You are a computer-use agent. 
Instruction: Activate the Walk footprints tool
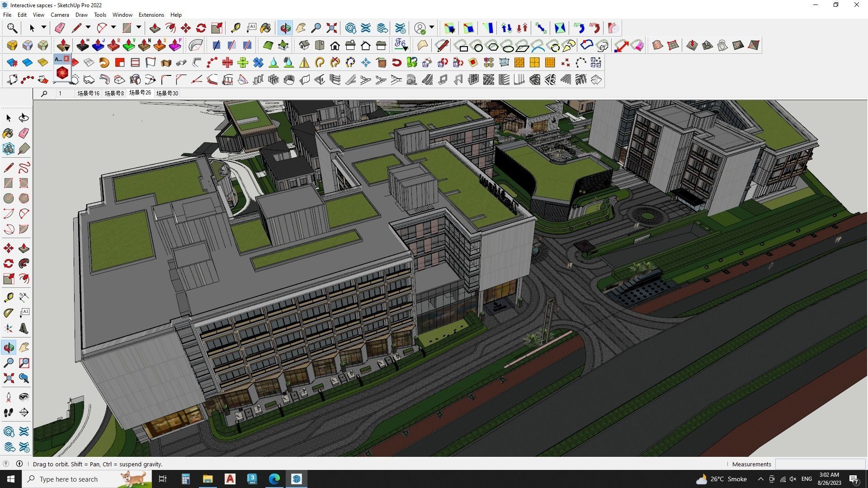tap(9, 413)
